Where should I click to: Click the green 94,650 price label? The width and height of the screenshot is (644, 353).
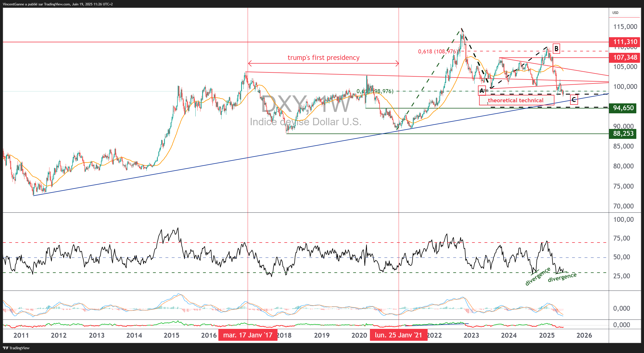click(623, 108)
